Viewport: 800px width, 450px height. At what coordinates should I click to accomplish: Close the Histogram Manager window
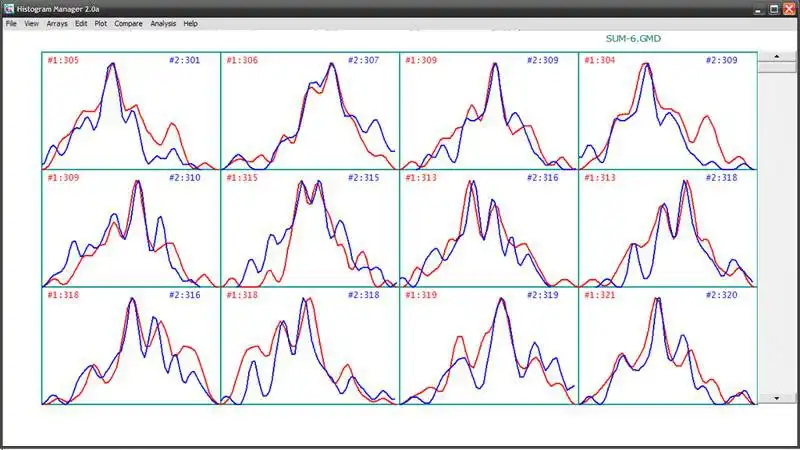tap(789, 9)
